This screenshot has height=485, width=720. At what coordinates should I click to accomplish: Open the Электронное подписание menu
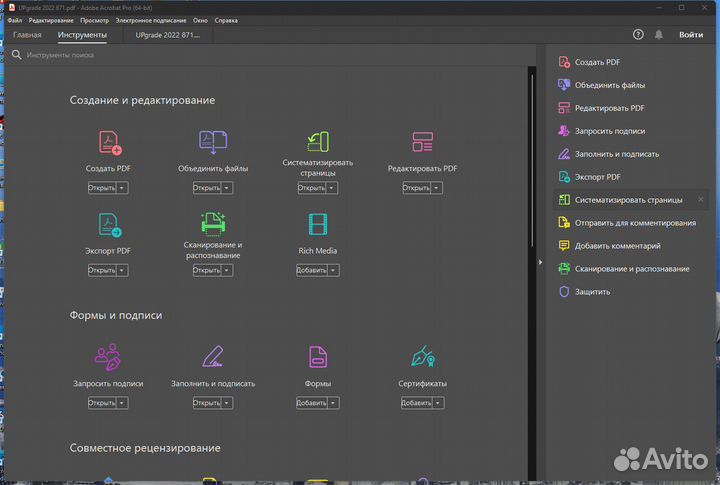[151, 20]
